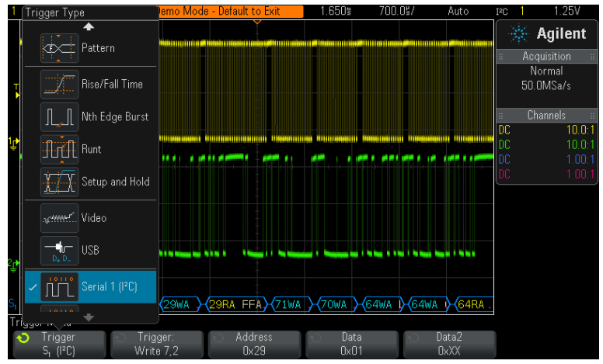Click the Trigger Type menu title
This screenshot has height=364, width=603.
pyautogui.click(x=55, y=12)
